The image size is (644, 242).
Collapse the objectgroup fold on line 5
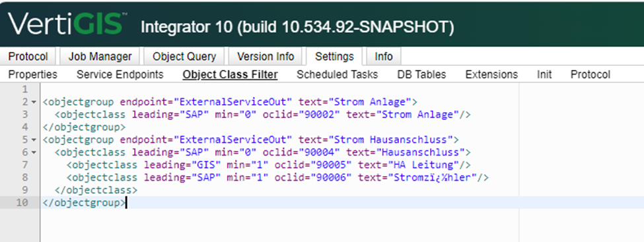coord(34,140)
